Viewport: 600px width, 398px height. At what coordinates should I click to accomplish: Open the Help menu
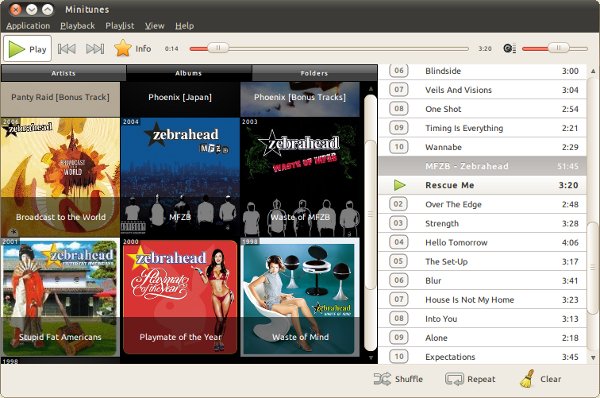click(184, 26)
